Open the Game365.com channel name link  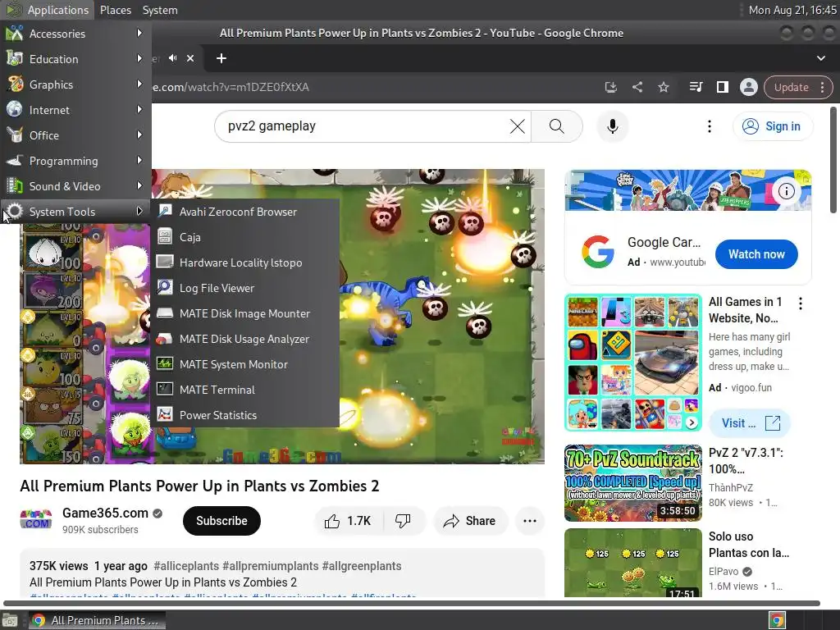(105, 513)
